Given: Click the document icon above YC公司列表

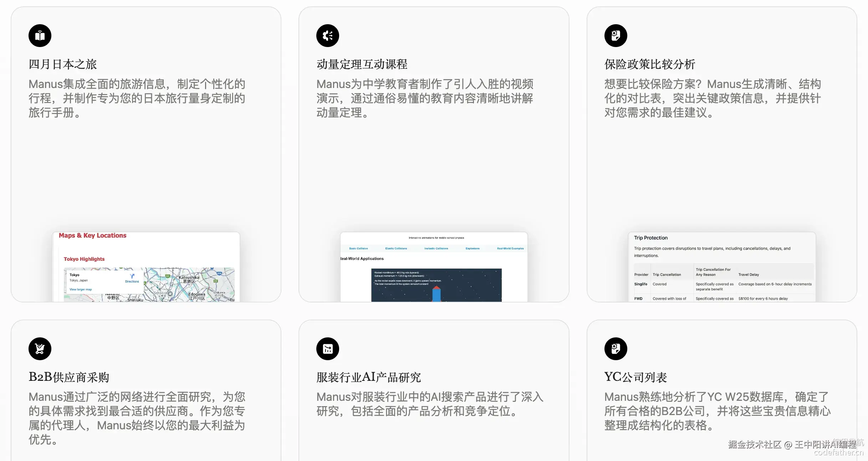Looking at the screenshot, I should coord(616,348).
